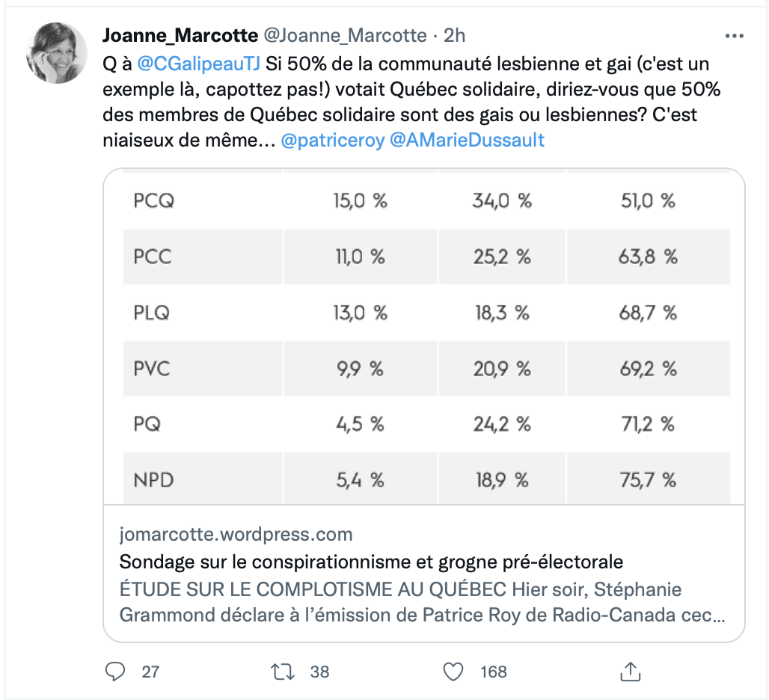Open the share upload icon

[630, 671]
